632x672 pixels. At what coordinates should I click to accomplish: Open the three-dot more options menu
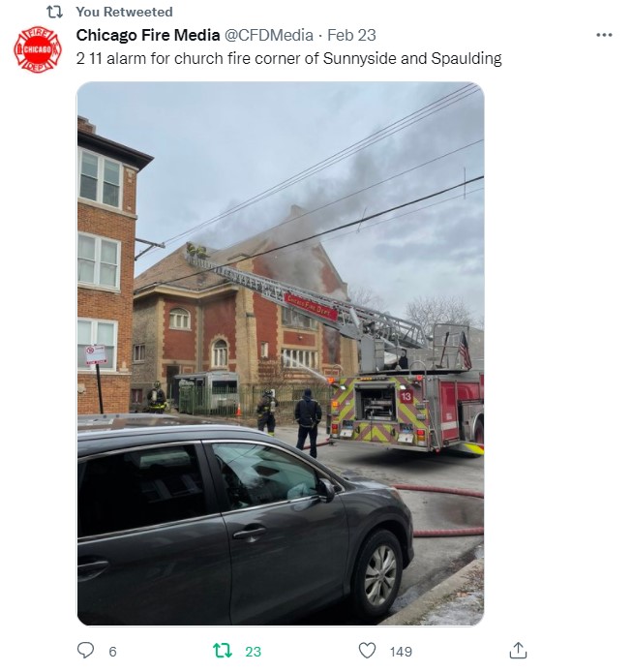(x=604, y=35)
